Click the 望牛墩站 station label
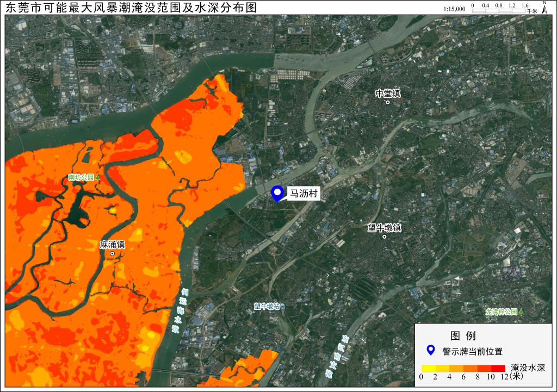The image size is (557, 392). (x=267, y=306)
